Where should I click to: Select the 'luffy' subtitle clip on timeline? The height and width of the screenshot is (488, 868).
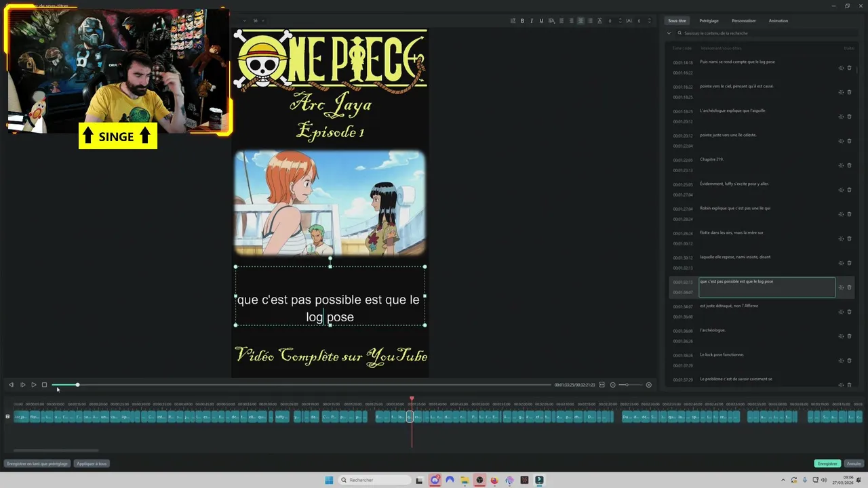point(282,418)
